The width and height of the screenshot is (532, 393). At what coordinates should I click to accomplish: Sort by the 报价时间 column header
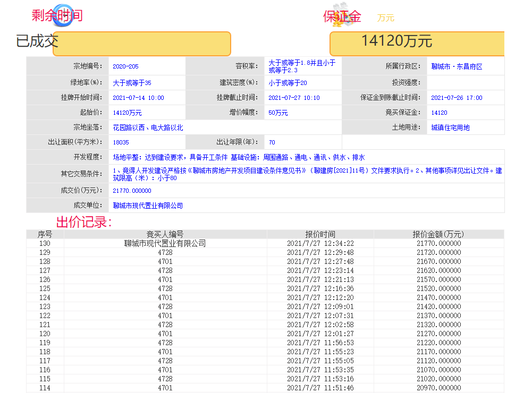320,234
